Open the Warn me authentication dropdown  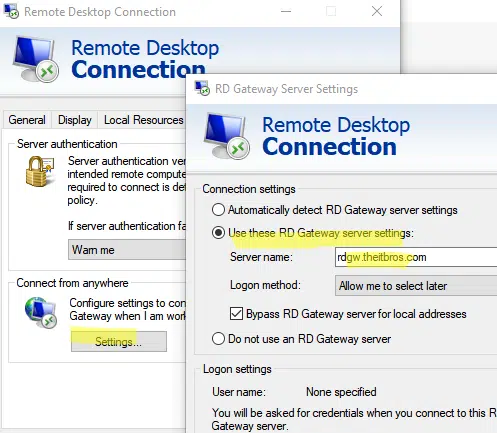pos(127,250)
